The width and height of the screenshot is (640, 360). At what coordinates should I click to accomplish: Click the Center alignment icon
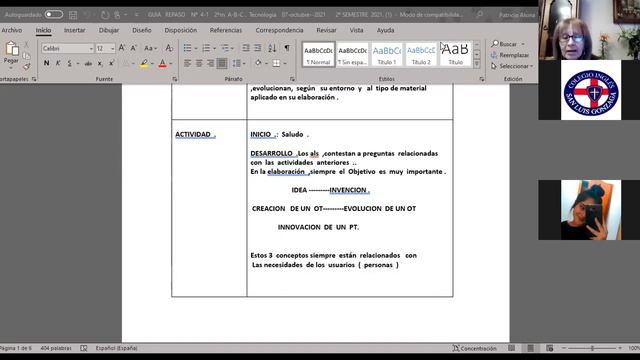(199, 63)
